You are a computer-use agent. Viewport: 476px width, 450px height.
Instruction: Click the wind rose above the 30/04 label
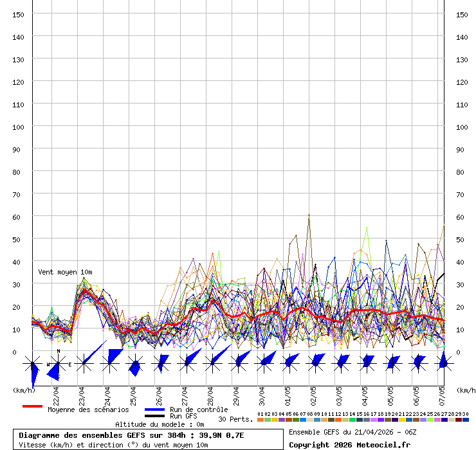[264, 363]
